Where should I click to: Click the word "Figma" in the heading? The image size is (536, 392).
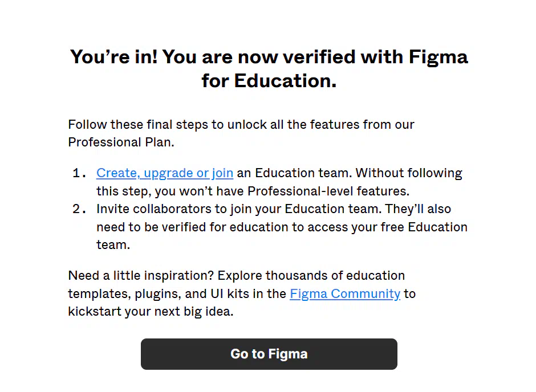click(x=438, y=57)
